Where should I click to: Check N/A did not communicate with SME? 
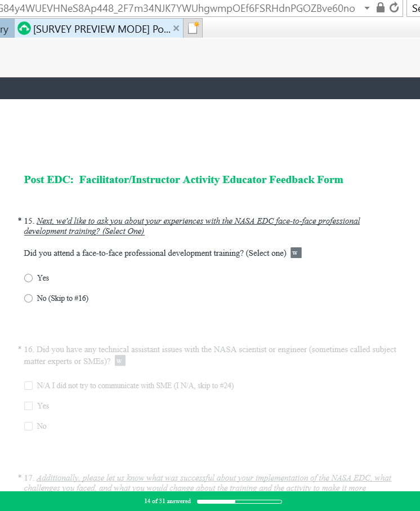pos(28,386)
